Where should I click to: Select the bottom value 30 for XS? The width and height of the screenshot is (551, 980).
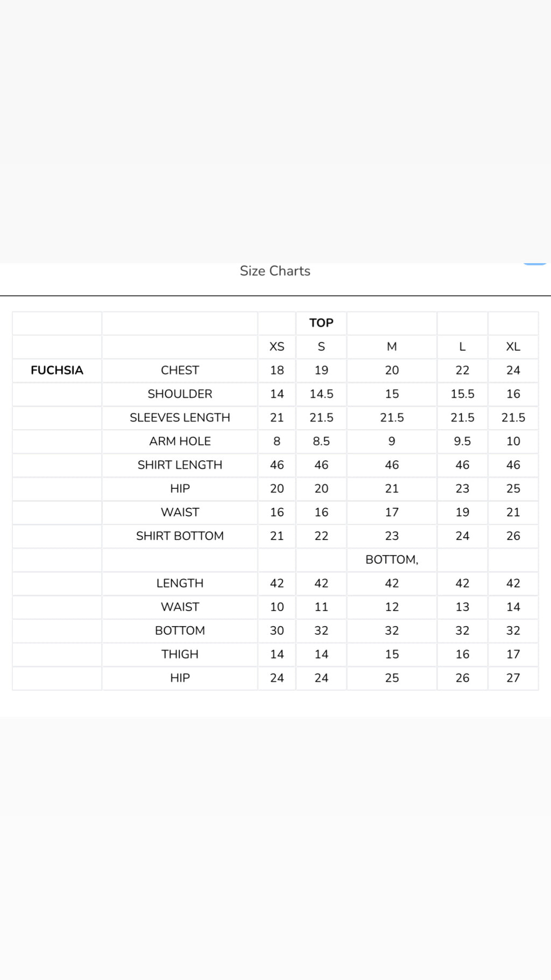coord(277,631)
